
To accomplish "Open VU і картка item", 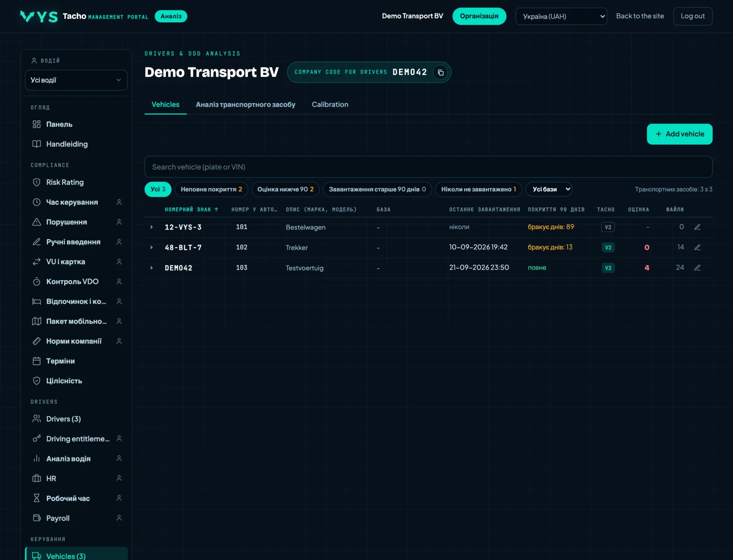I will point(76,261).
